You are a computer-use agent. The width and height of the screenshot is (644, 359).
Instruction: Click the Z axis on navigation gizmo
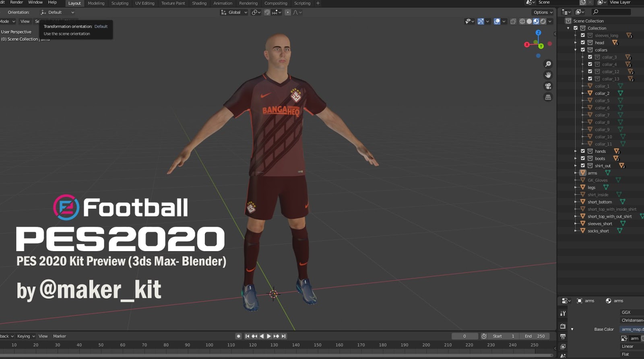point(538,33)
